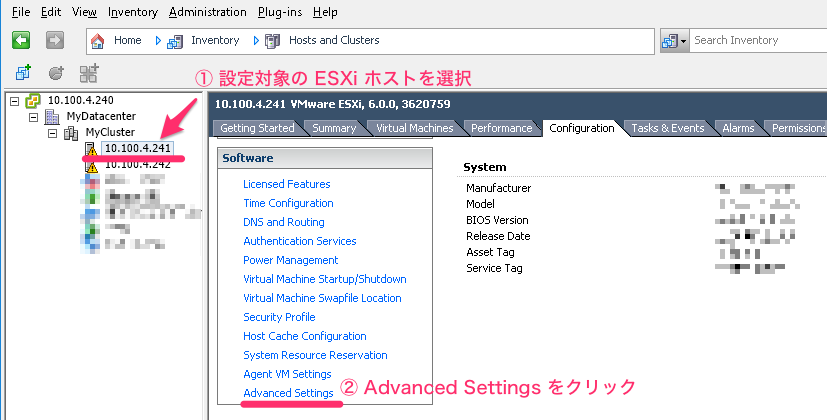Click the Service Tag label
The image size is (827, 420).
click(494, 269)
